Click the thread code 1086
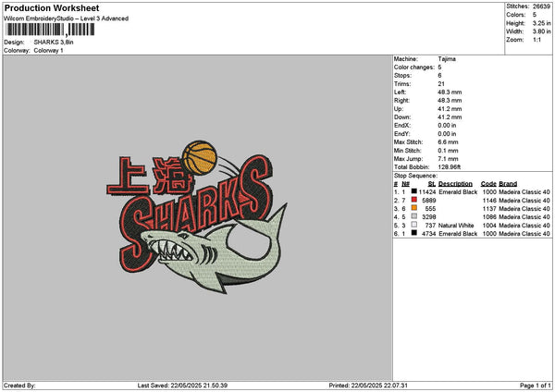Screen dimensions: 555x392 pyautogui.click(x=489, y=217)
